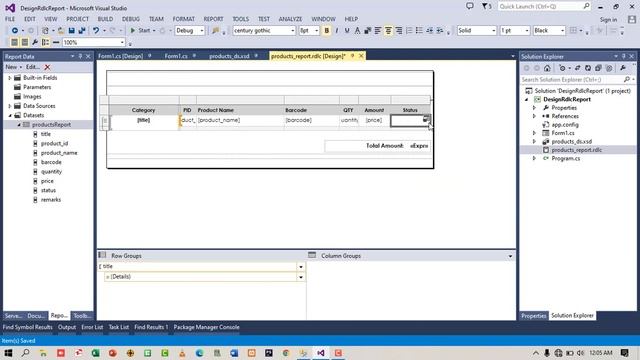Viewport: 640px width, 360px height.
Task: Click Edit in Report Data panel
Action: pyautogui.click(x=32, y=67)
